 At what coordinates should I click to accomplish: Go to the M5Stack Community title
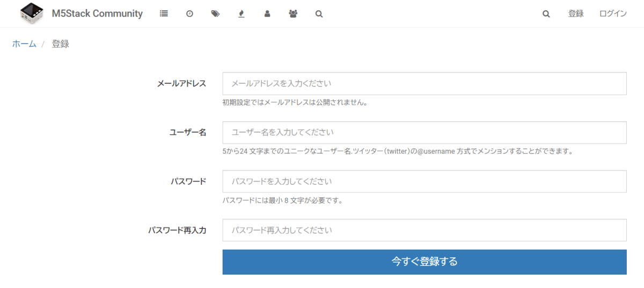tap(97, 14)
